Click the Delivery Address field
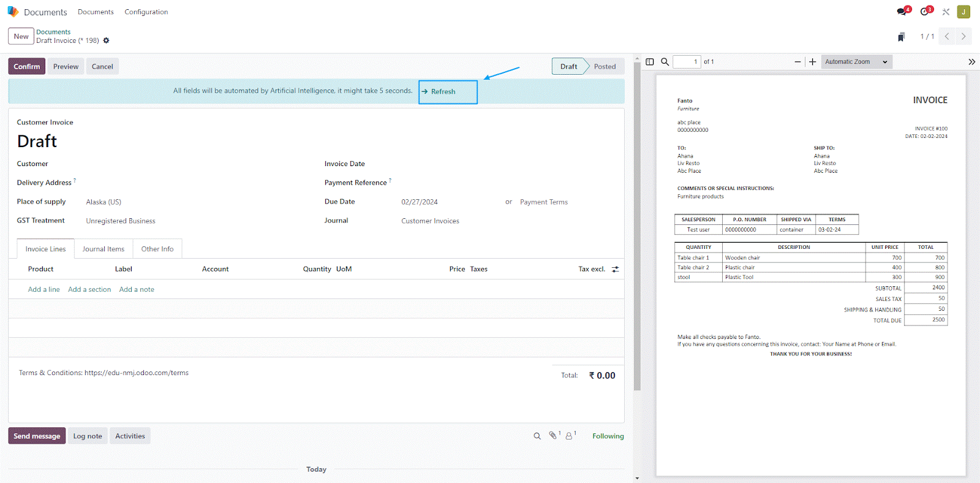Image resolution: width=980 pixels, height=483 pixels. [x=196, y=183]
